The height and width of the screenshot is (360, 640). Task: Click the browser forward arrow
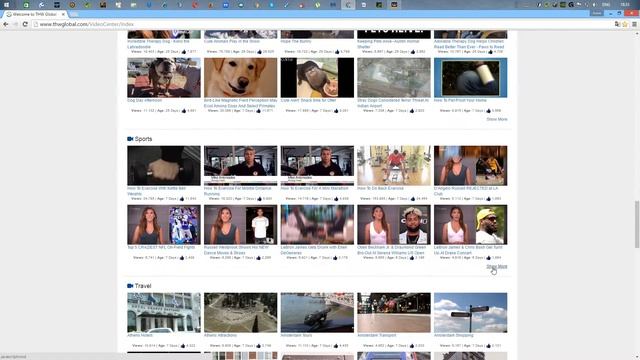coord(16,24)
